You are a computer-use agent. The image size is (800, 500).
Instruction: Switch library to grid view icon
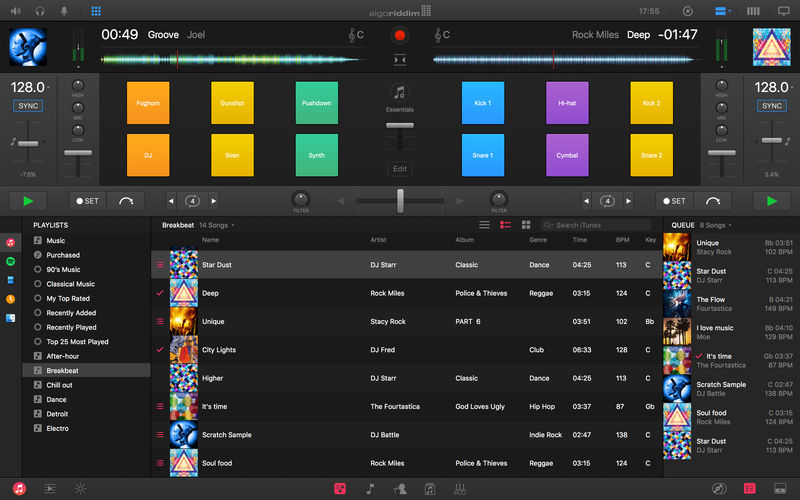[x=526, y=225]
